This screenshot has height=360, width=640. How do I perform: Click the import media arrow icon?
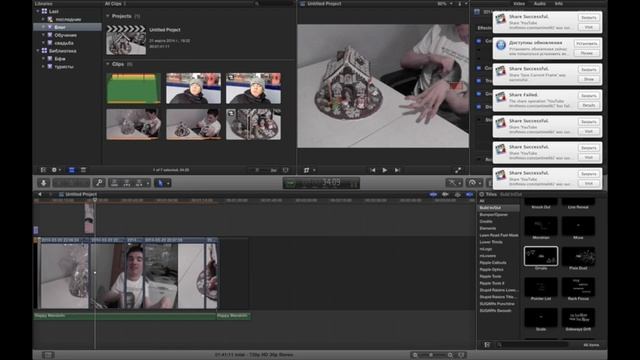(x=44, y=183)
